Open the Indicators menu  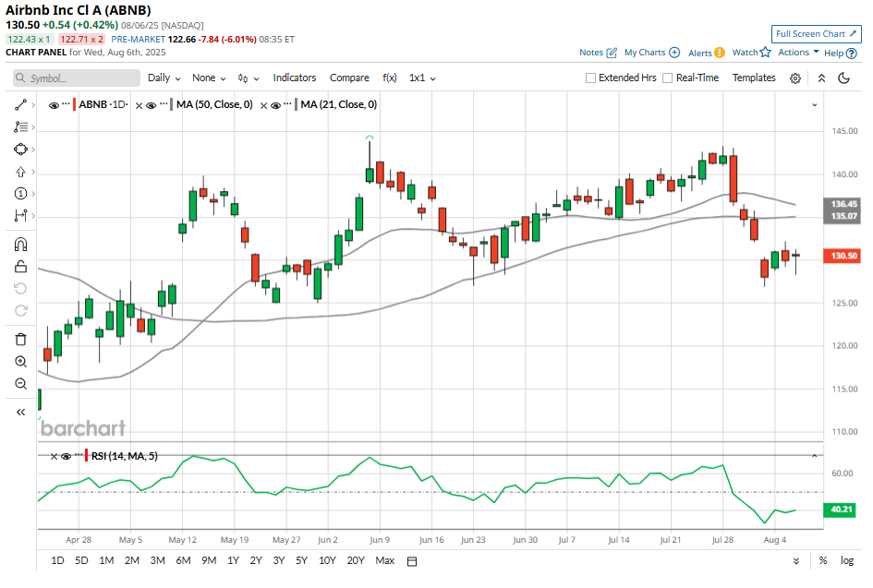pos(295,78)
